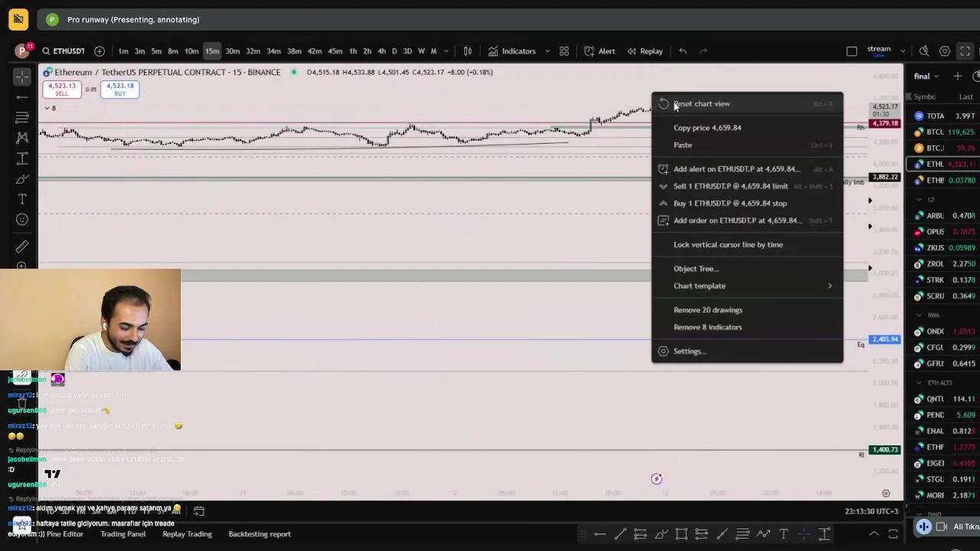The image size is (980, 551).
Task: Switch to 30m timeframe
Action: [x=233, y=51]
